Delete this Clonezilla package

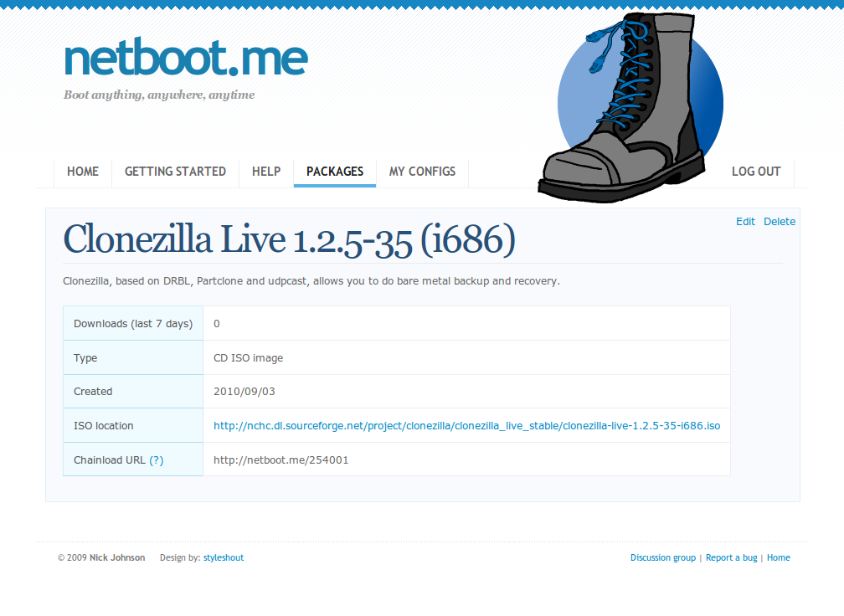780,222
